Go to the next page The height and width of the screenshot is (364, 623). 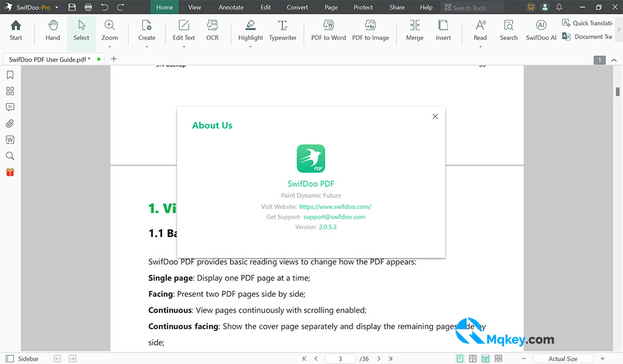point(379,359)
